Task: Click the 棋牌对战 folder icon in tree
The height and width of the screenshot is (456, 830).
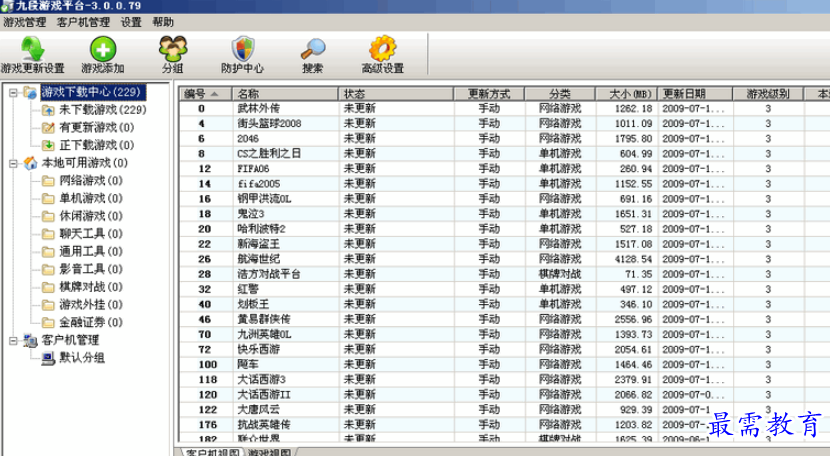Action: pyautogui.click(x=48, y=287)
